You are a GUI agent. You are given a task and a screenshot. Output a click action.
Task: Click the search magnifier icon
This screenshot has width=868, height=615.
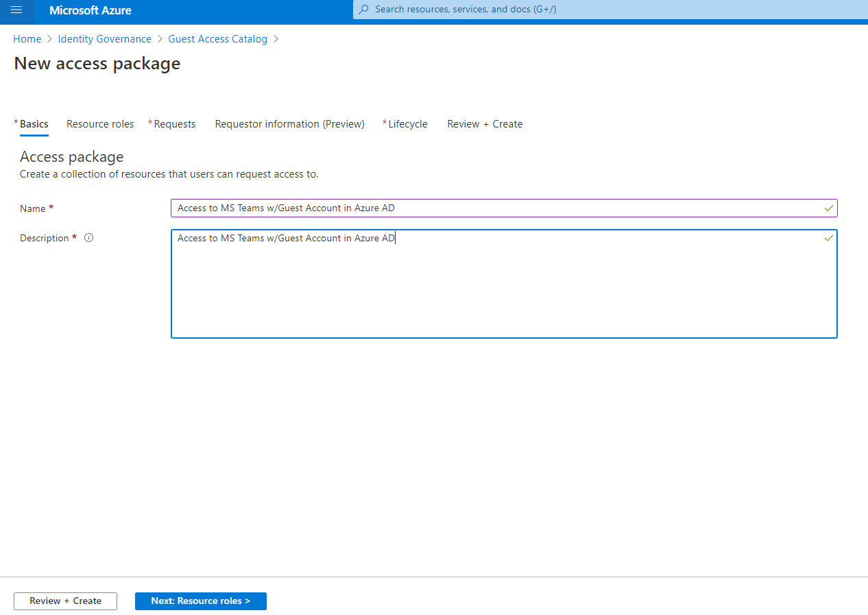(x=364, y=10)
